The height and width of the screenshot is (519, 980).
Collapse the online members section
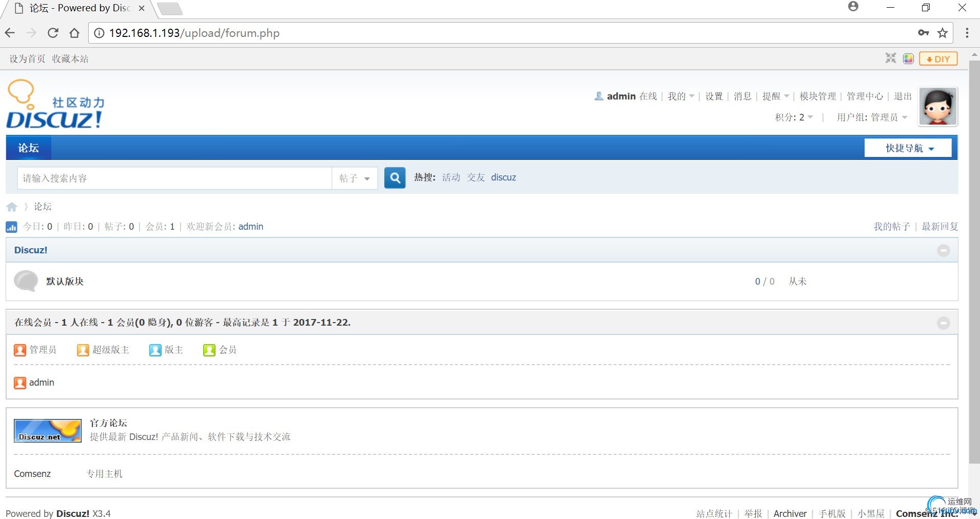943,323
